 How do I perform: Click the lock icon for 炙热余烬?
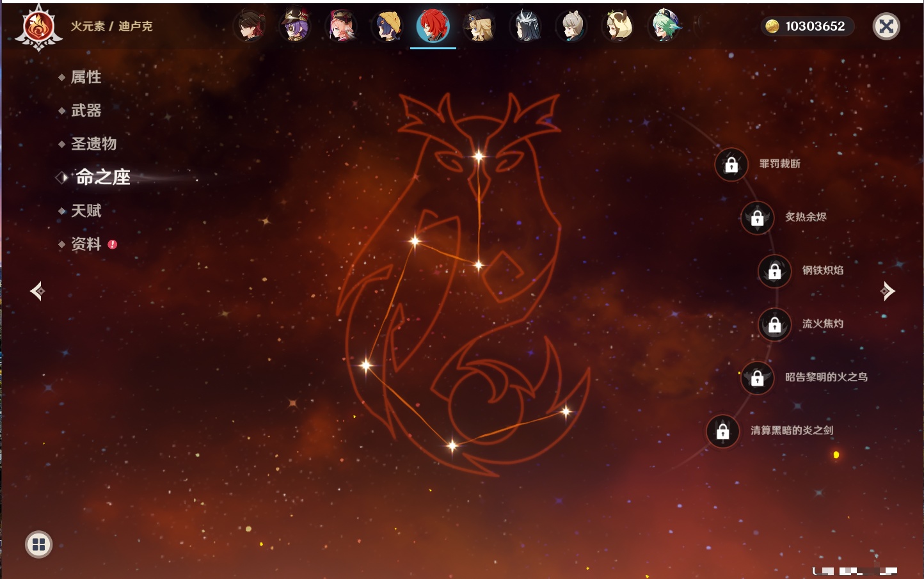click(x=757, y=218)
